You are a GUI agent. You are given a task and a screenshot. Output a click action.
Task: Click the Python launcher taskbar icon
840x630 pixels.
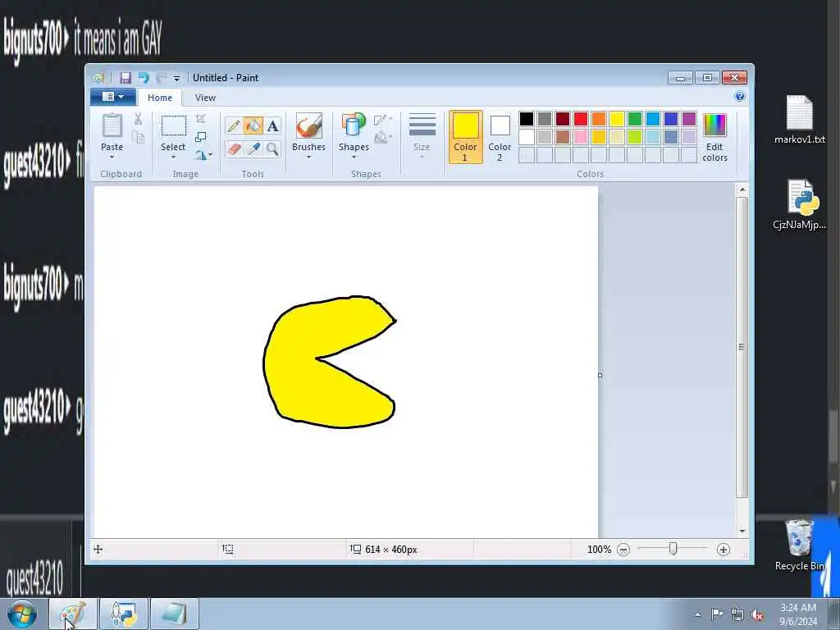coord(124,614)
